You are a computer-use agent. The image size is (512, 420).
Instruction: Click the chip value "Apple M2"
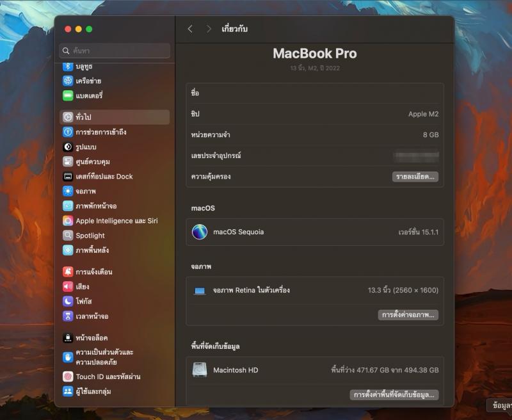tap(423, 114)
